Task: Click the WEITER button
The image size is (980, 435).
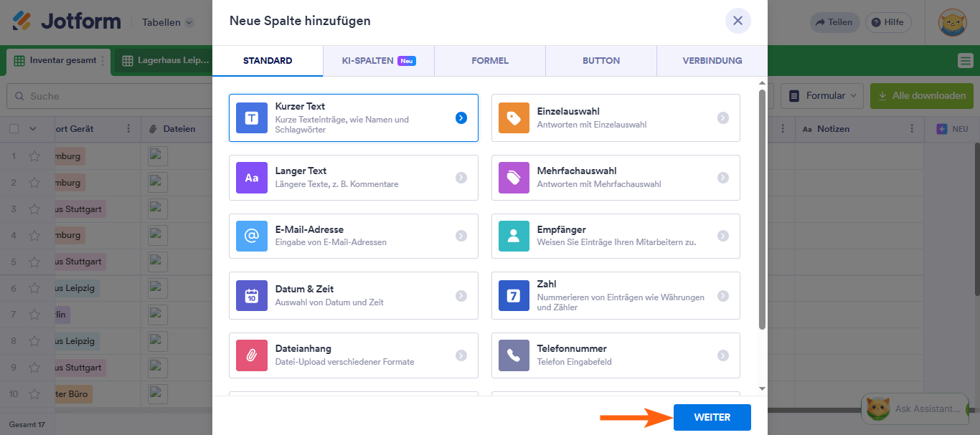Action: click(x=712, y=417)
